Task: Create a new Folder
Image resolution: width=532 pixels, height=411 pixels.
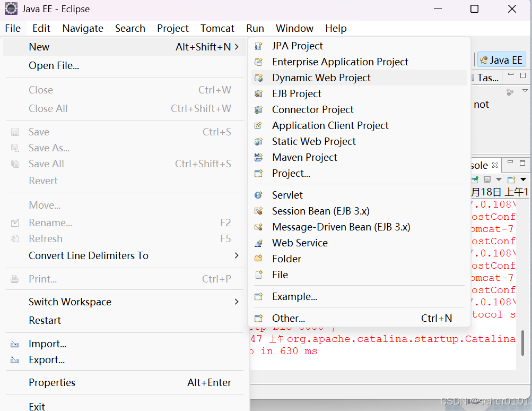Action: click(x=359, y=259)
